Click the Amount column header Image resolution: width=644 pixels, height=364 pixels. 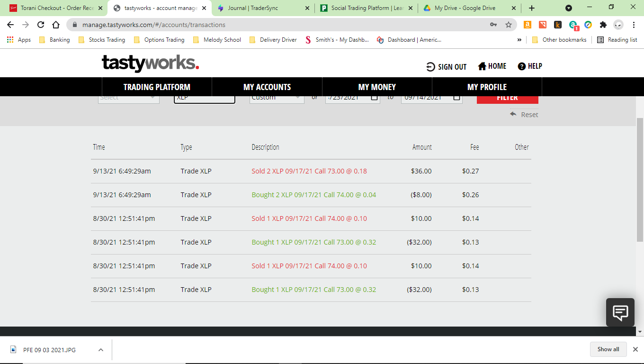422,147
